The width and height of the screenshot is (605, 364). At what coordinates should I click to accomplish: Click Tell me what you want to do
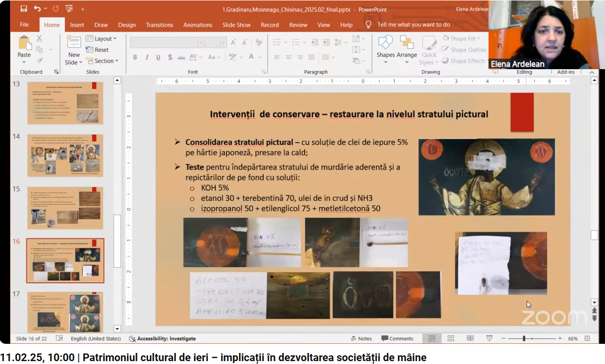(408, 24)
